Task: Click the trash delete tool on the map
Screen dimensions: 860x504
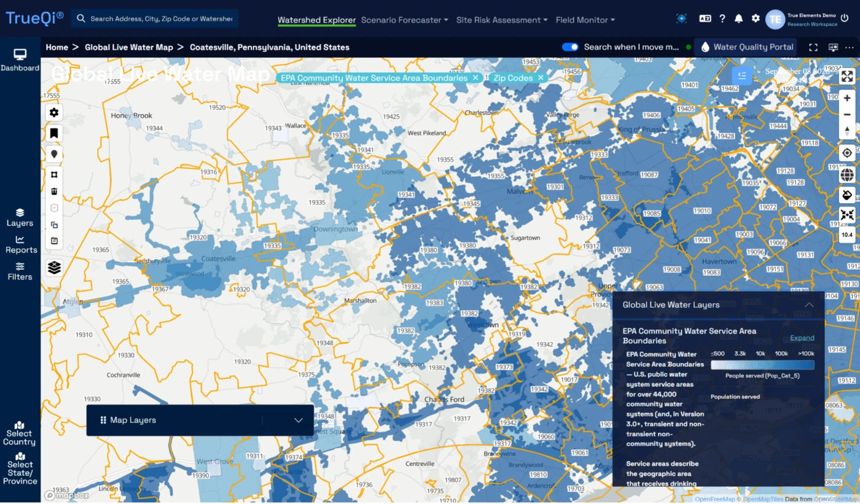Action: tap(54, 192)
